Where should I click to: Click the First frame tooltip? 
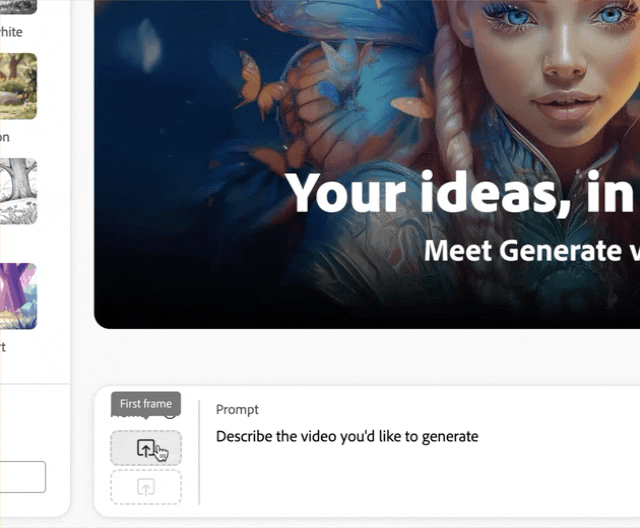(x=146, y=404)
